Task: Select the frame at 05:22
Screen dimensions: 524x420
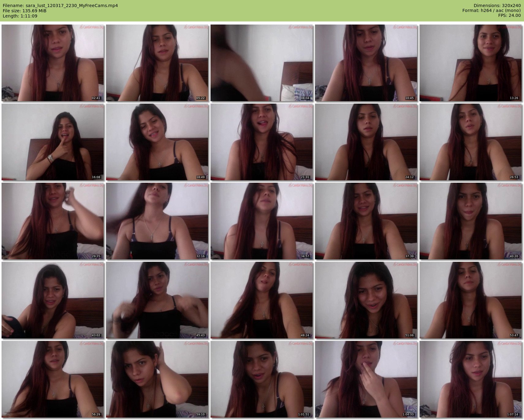Action: coord(157,63)
